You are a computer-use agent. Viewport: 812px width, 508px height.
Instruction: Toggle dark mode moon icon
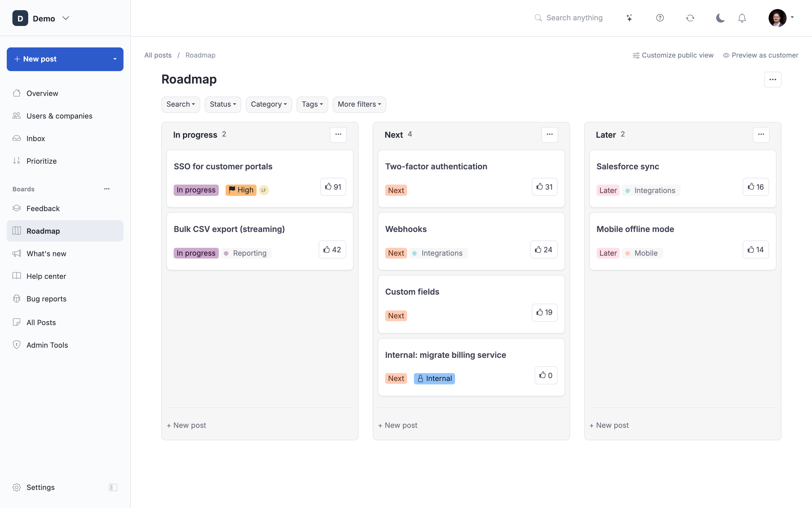(720, 18)
